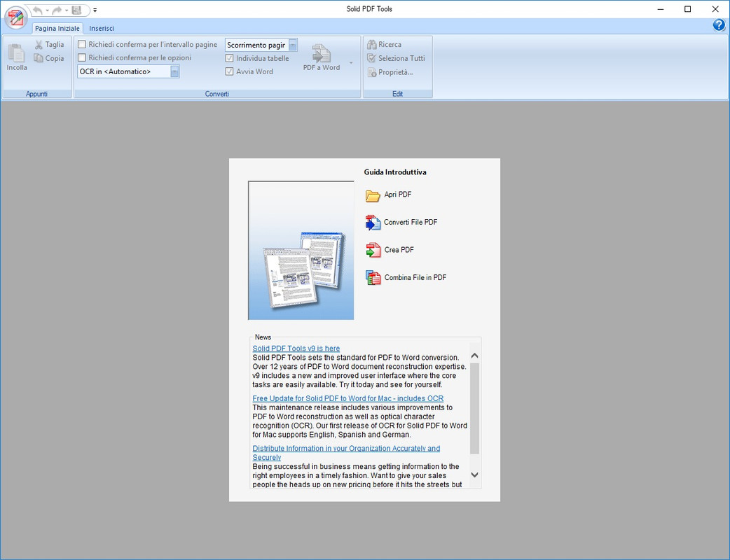This screenshot has width=730, height=560.
Task: Click the document preview thumbnail image
Action: click(301, 251)
